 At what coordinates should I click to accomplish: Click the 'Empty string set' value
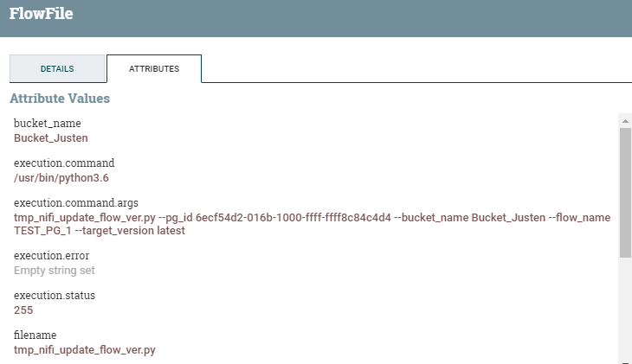[x=55, y=270]
